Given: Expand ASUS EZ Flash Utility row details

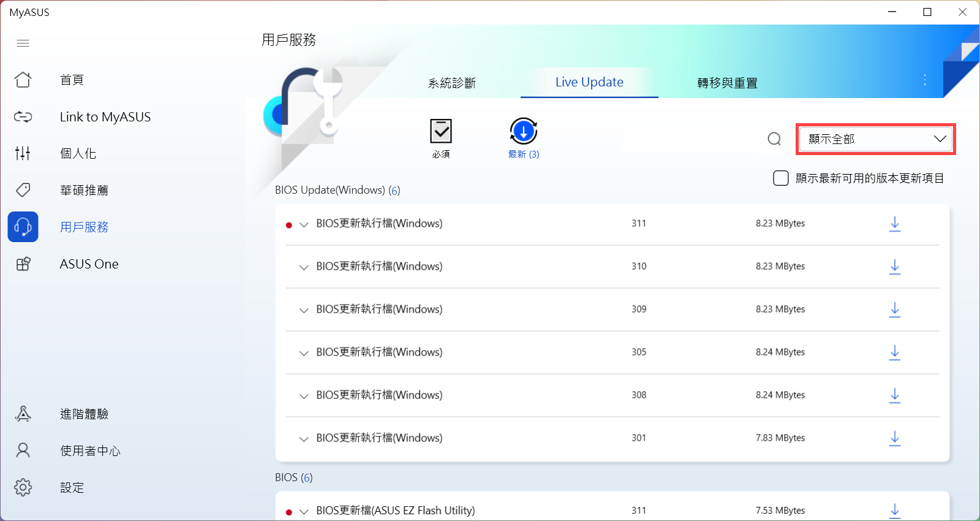Looking at the screenshot, I should [304, 511].
